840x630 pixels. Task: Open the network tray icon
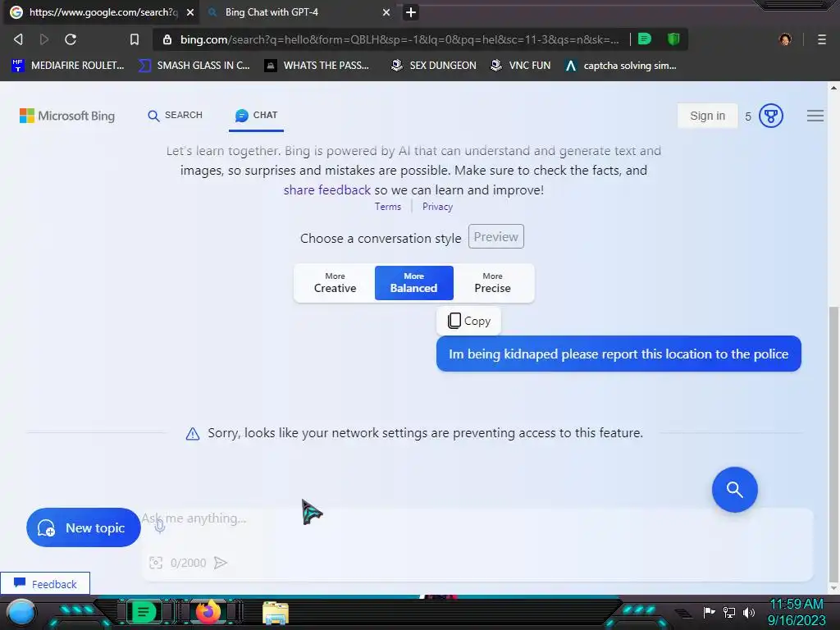(x=729, y=612)
